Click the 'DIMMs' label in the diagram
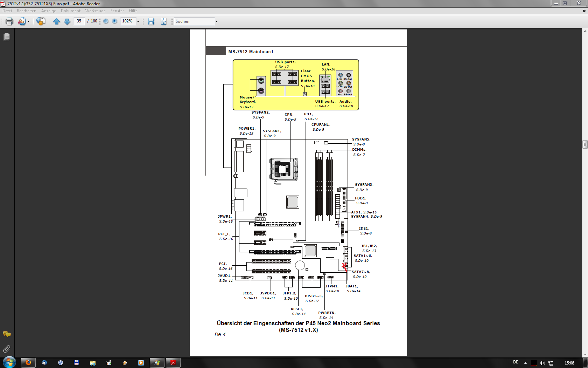The width and height of the screenshot is (588, 368). point(359,150)
